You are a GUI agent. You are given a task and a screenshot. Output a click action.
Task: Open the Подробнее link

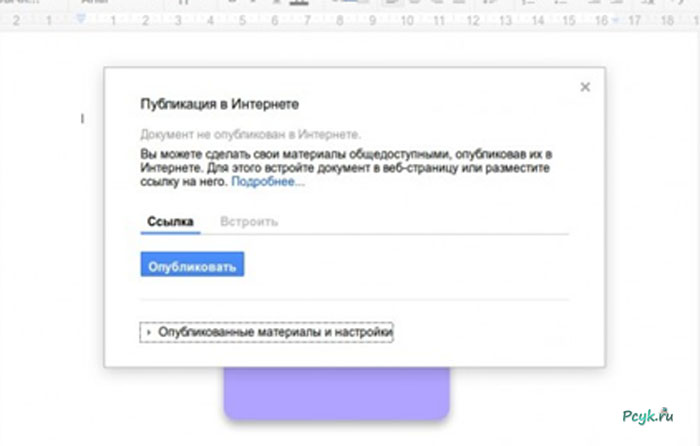pyautogui.click(x=268, y=181)
